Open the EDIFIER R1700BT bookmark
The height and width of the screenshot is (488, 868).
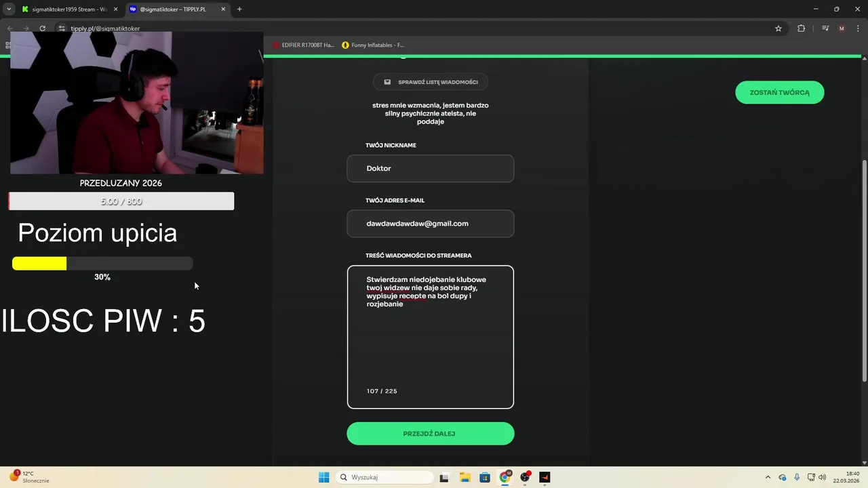click(x=304, y=45)
